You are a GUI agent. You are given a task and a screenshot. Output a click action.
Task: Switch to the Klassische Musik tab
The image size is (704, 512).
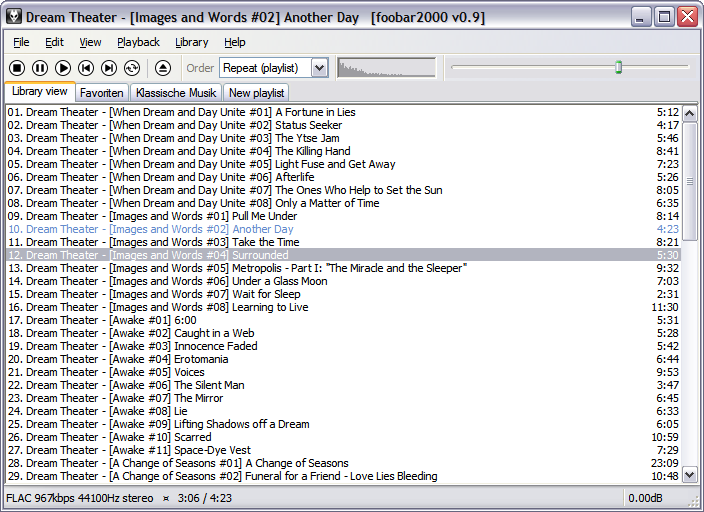click(x=176, y=93)
